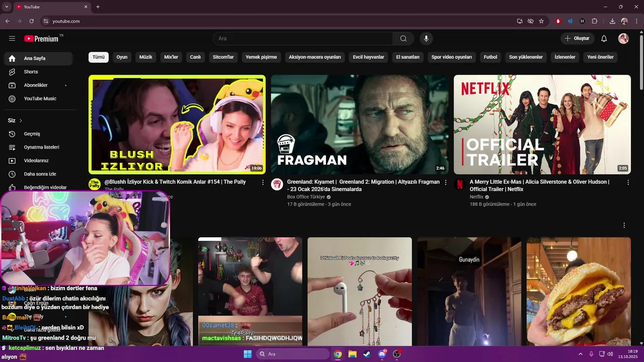Image resolution: width=644 pixels, height=362 pixels.
Task: Open options for A Merry Little Ex-Mas video
Action: click(628, 183)
